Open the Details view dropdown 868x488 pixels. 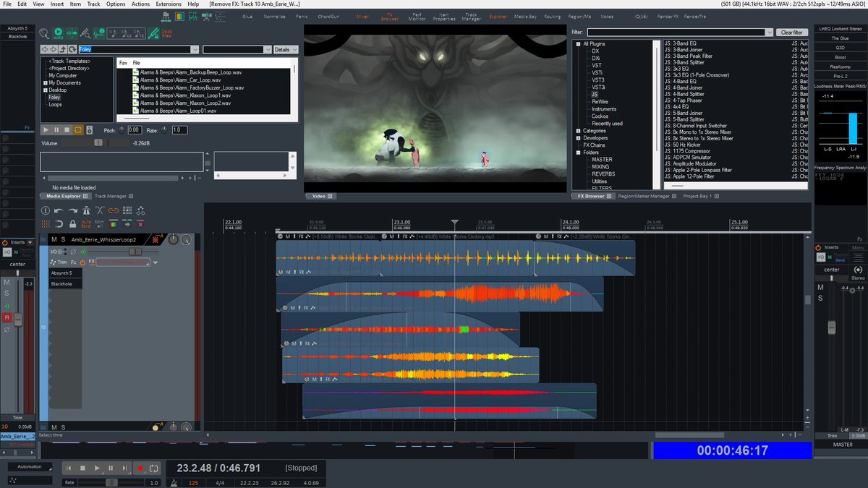(285, 49)
